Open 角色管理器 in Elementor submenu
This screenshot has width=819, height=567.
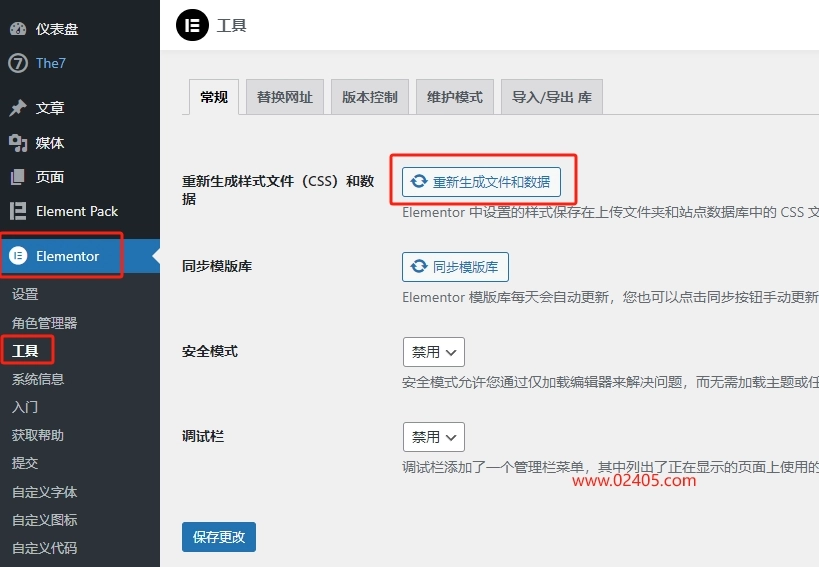point(45,323)
